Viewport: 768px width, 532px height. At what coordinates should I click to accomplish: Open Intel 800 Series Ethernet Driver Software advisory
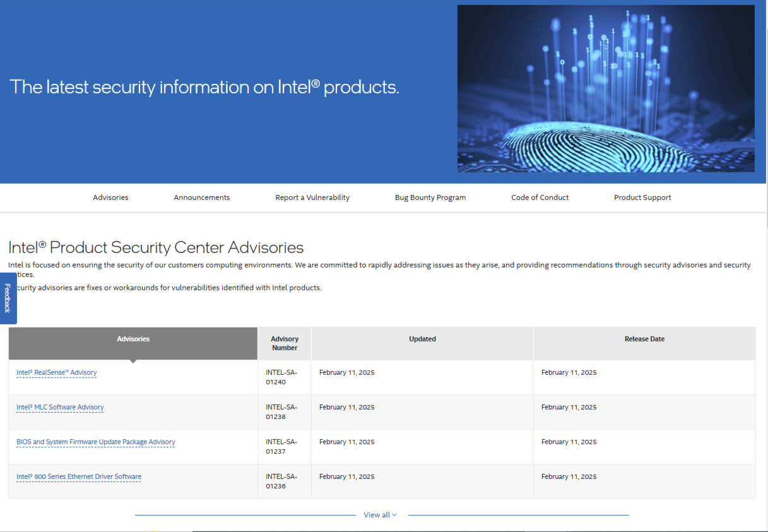tap(79, 477)
